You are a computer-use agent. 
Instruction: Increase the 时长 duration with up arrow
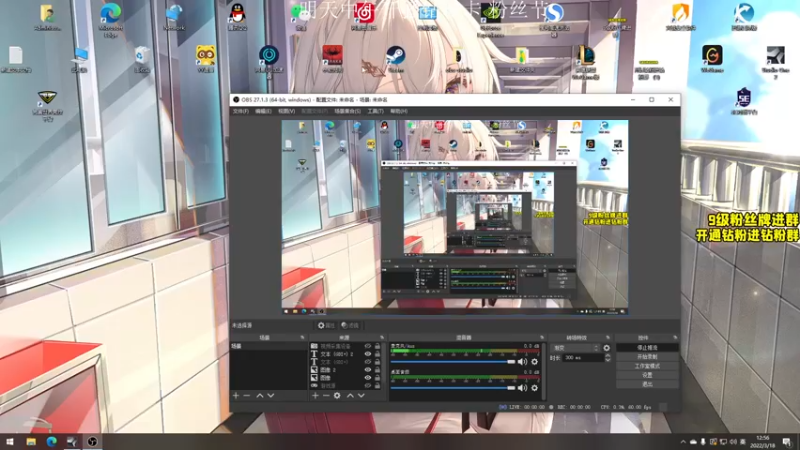click(607, 356)
